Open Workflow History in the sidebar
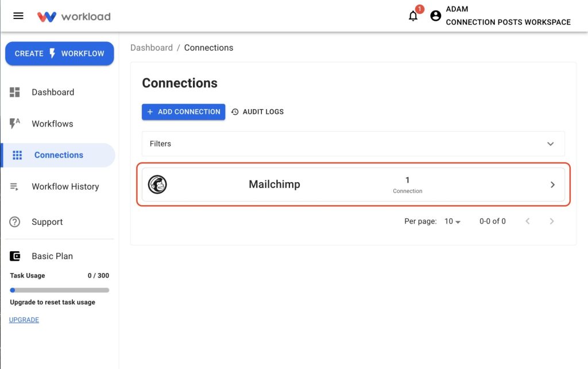Screen dimensions: 588x369 point(65,187)
